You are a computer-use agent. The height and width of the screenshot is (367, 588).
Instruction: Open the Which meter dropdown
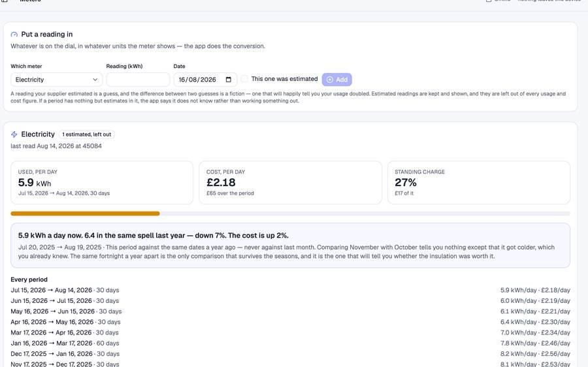click(57, 80)
